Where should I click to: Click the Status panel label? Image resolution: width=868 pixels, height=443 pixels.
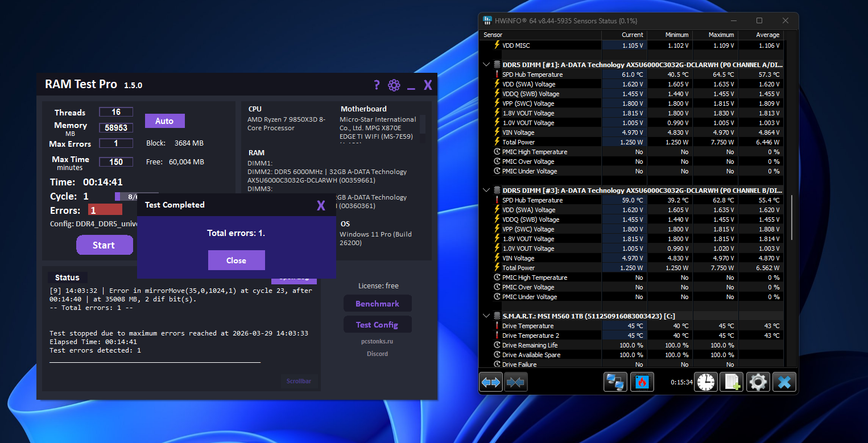pyautogui.click(x=67, y=278)
